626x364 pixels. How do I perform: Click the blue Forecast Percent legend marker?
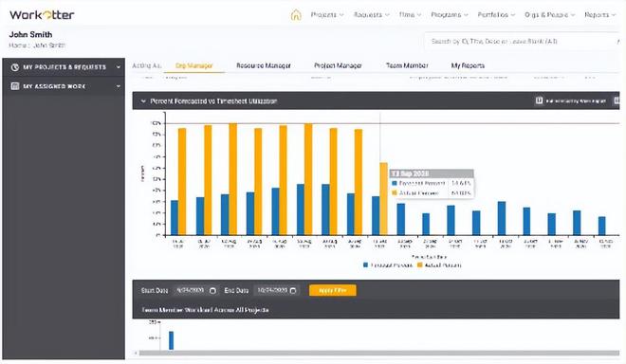point(366,265)
